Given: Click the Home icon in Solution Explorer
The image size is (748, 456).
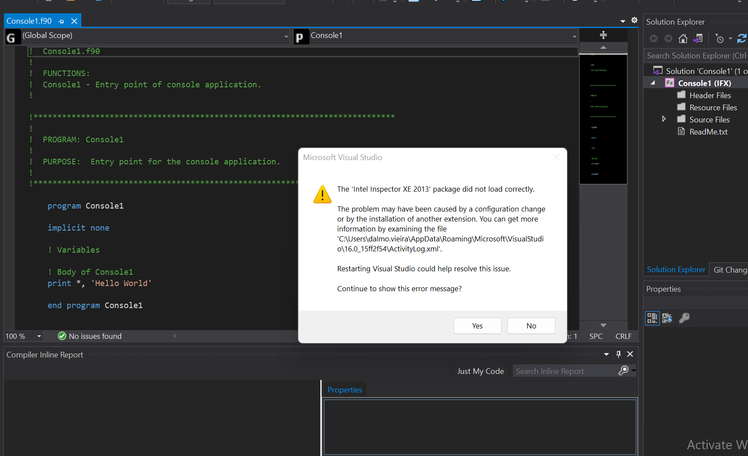Looking at the screenshot, I should pos(683,39).
